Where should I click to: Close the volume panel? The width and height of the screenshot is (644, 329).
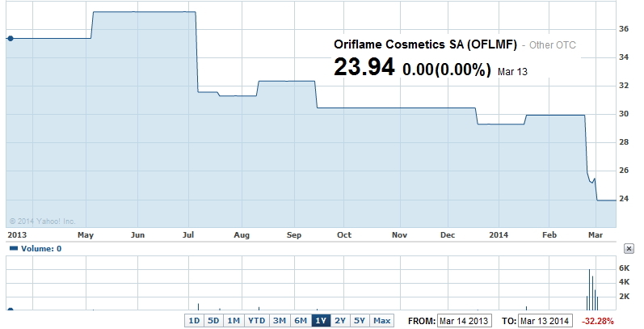[x=629, y=248]
